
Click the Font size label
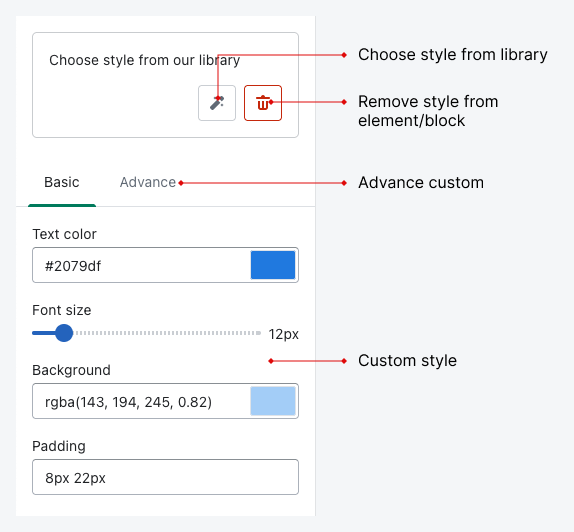pos(62,310)
